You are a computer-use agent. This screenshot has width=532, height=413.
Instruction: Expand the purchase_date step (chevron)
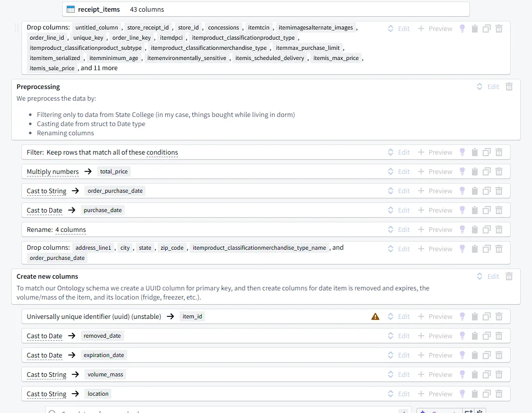(x=391, y=210)
